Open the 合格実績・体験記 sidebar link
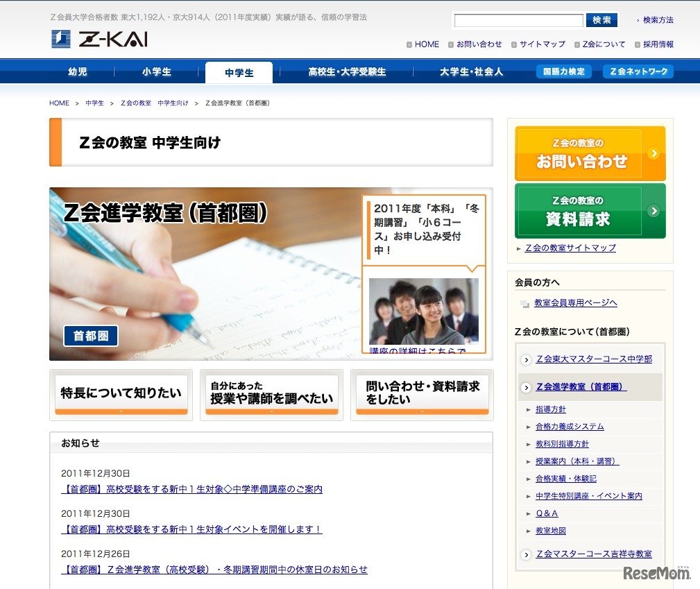Screen dimensions: 700x589 point(565,479)
